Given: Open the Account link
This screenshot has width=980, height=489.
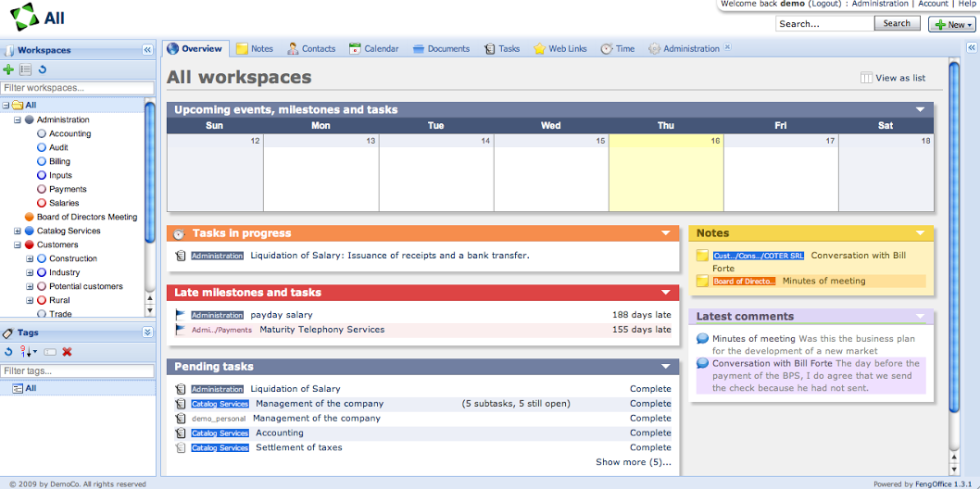Looking at the screenshot, I should pyautogui.click(x=933, y=4).
